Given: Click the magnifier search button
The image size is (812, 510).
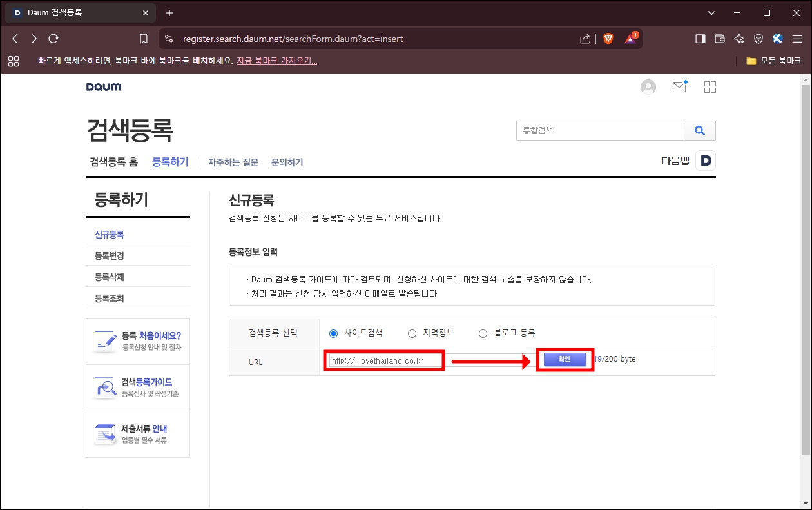Looking at the screenshot, I should click(700, 130).
